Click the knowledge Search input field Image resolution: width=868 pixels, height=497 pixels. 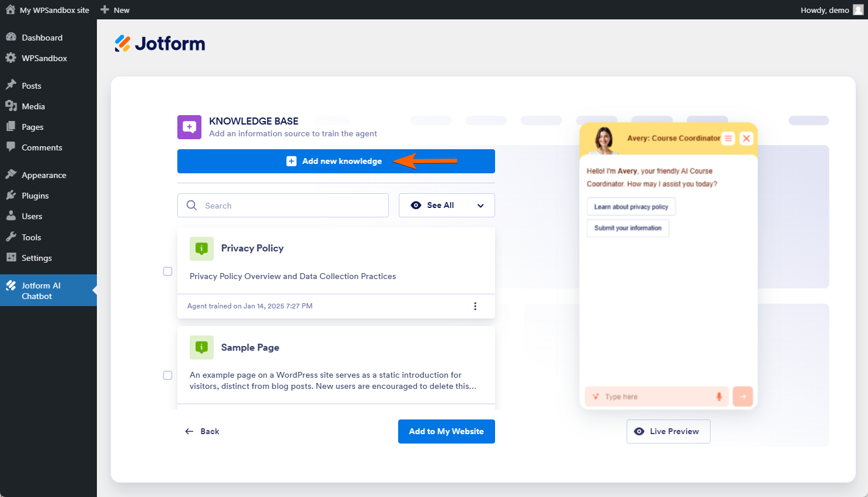coord(283,206)
